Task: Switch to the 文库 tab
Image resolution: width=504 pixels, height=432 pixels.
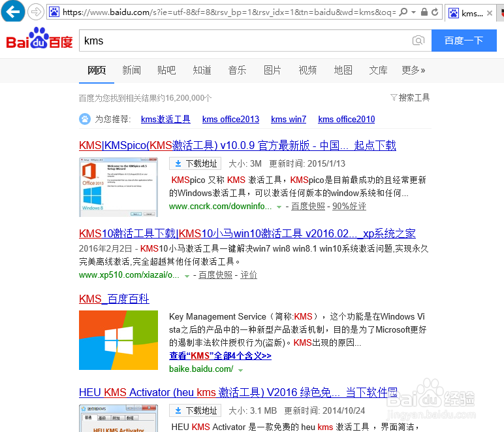Action: 378,70
